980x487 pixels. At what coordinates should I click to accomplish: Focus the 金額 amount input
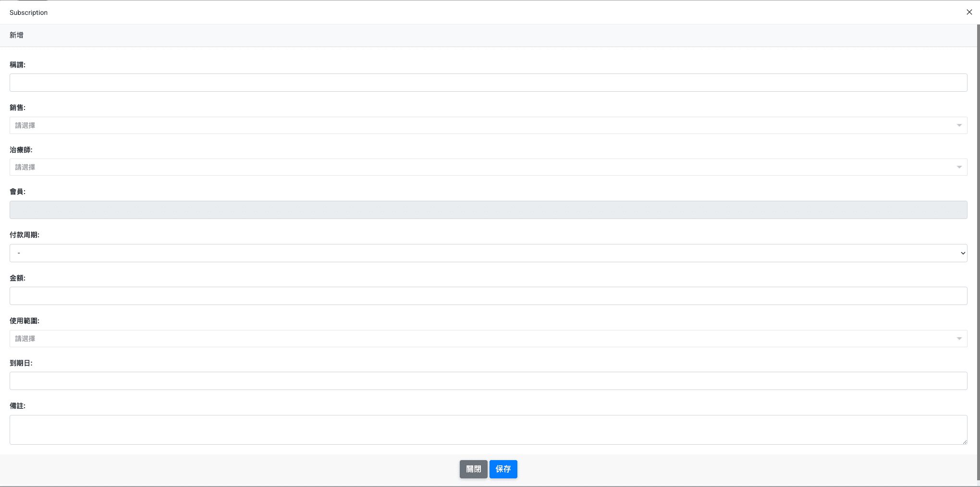point(480,296)
